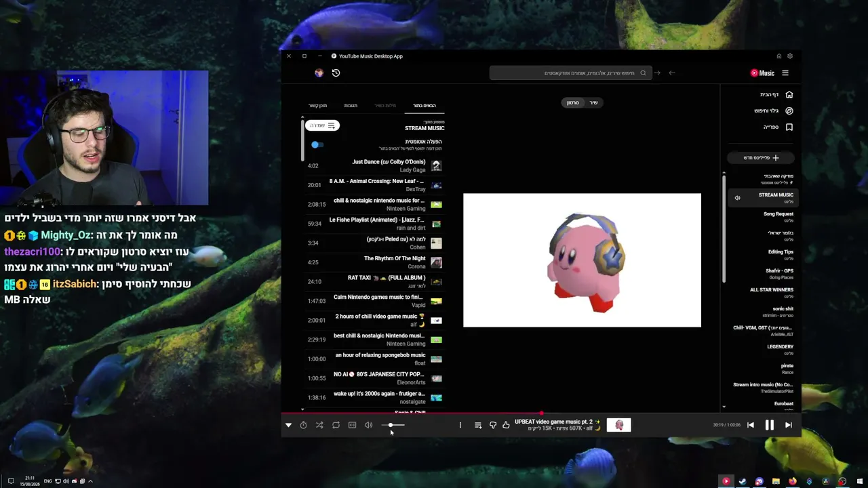Click the שמירה (Save) queue button

coord(322,125)
